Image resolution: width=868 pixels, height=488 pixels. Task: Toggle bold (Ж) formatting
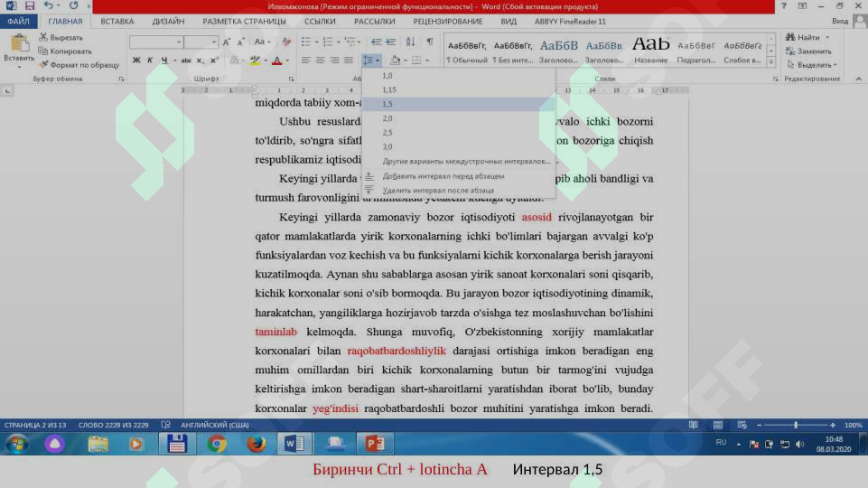click(136, 60)
